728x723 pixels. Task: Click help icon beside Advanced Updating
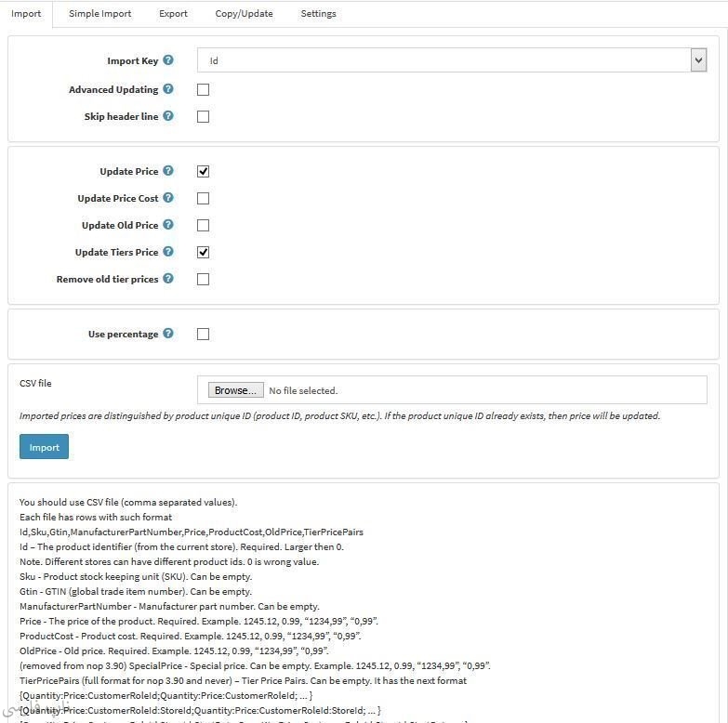[x=168, y=89]
